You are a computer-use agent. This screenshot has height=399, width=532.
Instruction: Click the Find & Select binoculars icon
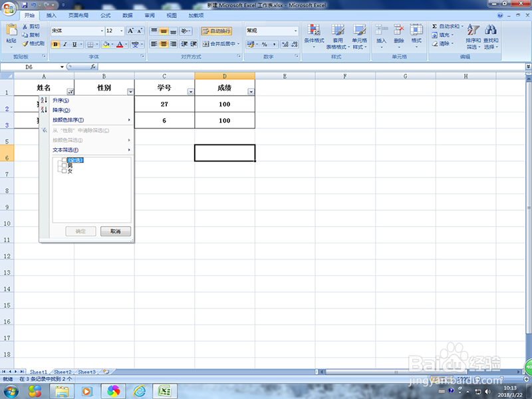(491, 29)
